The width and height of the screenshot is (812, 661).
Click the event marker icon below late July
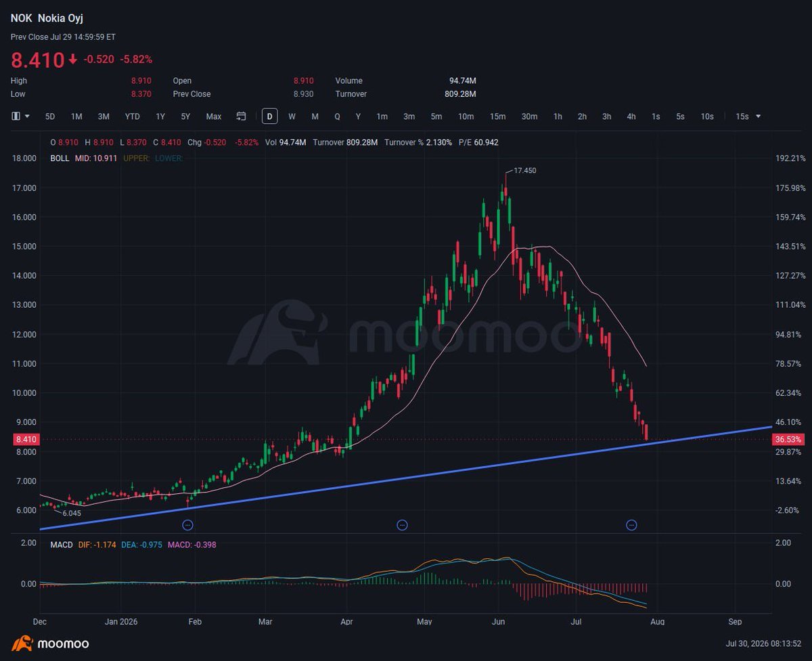[x=631, y=524]
